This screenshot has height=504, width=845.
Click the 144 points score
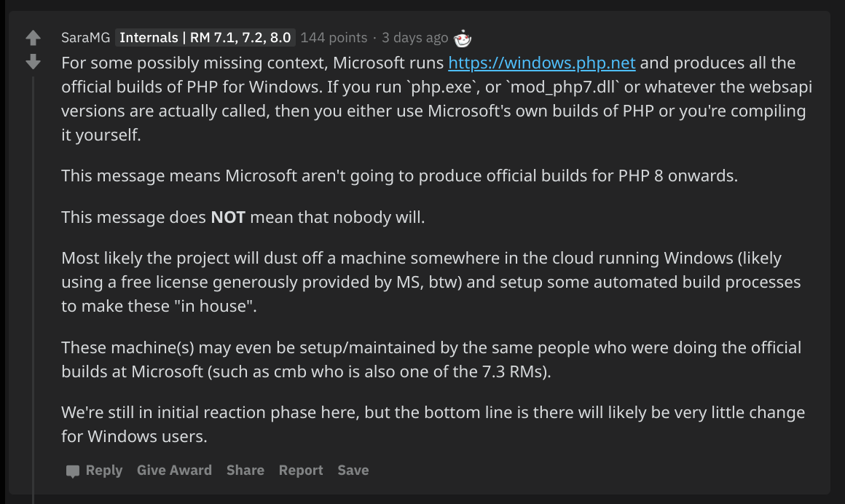click(334, 38)
